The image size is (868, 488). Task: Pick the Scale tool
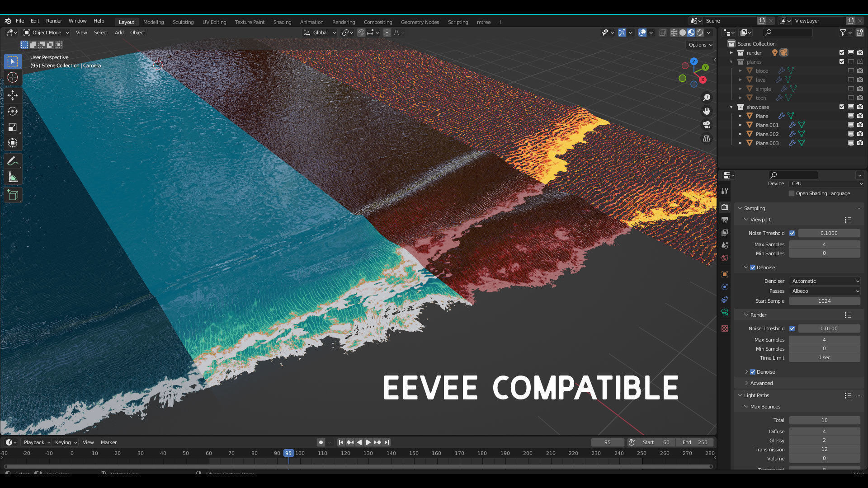pyautogui.click(x=13, y=127)
